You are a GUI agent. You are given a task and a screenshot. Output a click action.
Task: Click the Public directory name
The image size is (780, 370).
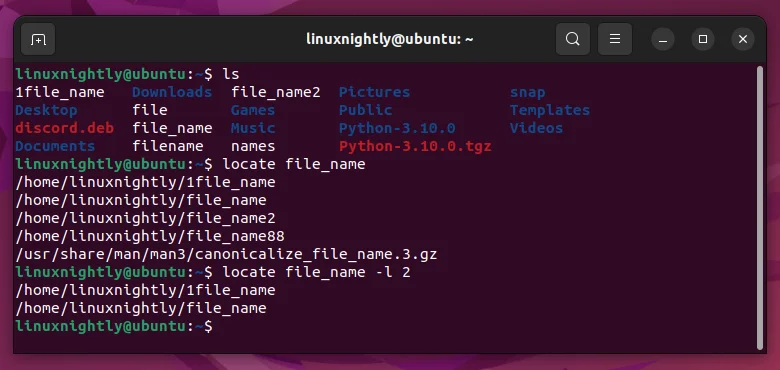(x=366, y=110)
